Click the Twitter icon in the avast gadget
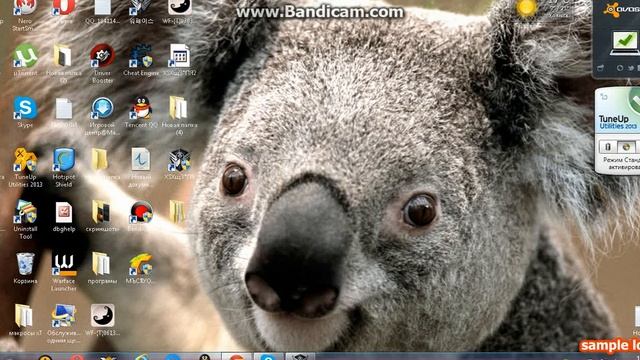640x360 pixels. point(631,68)
